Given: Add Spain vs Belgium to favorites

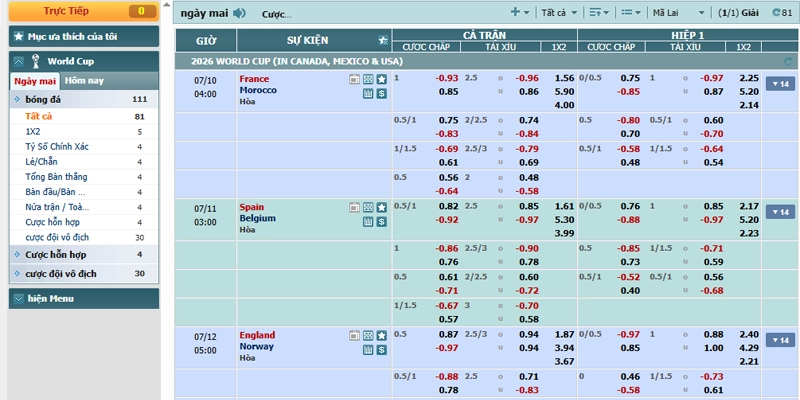Looking at the screenshot, I should (x=382, y=207).
